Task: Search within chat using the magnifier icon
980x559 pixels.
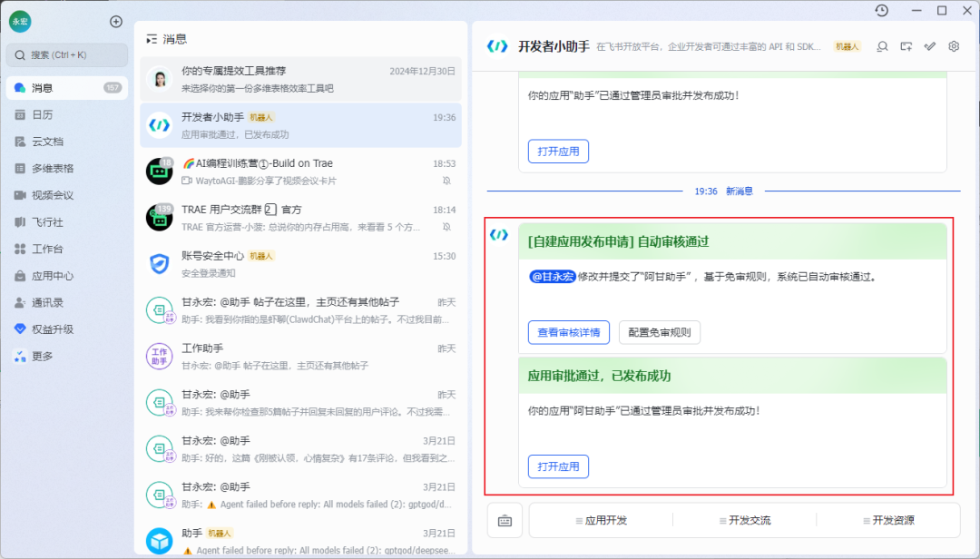Action: click(x=882, y=46)
